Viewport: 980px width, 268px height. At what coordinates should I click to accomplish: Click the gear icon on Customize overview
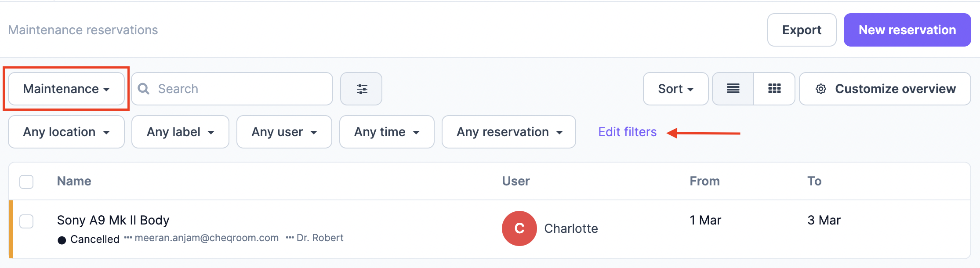(x=820, y=89)
